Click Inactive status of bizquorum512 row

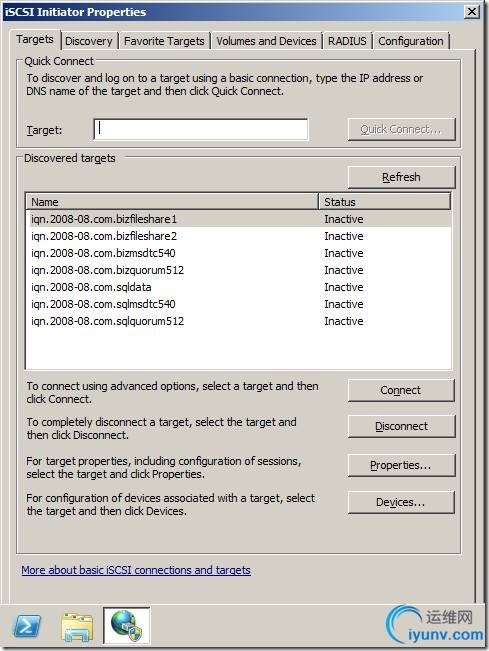[344, 270]
